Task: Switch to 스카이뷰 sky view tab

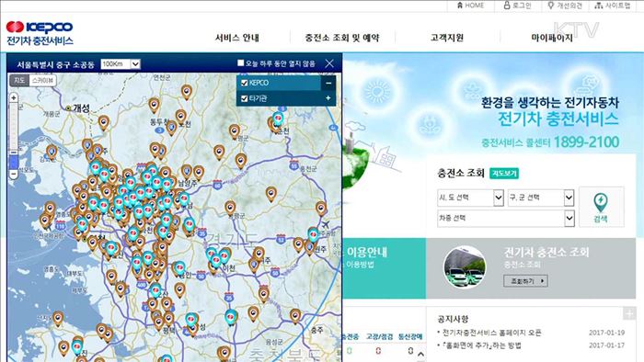Action: (42, 80)
